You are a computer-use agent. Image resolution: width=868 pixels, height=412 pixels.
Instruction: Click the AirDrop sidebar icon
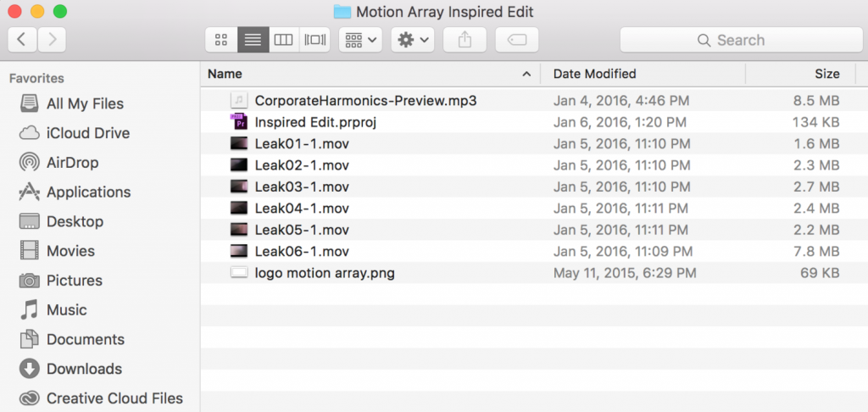click(30, 162)
